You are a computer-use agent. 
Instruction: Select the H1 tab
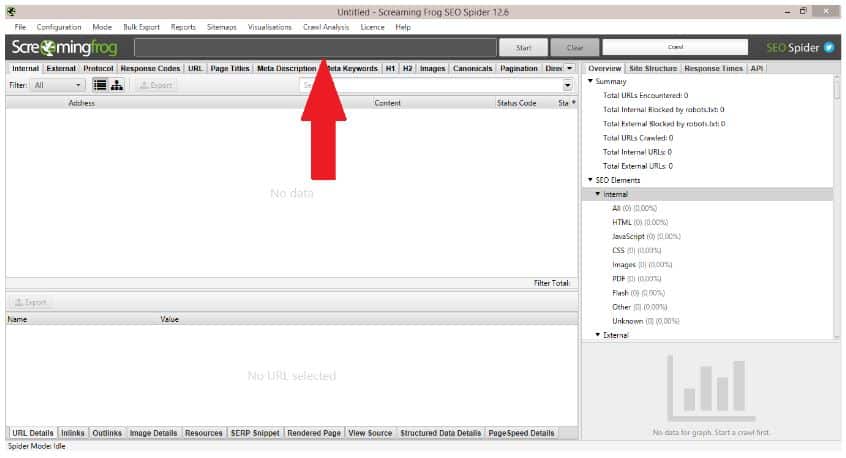(390, 68)
